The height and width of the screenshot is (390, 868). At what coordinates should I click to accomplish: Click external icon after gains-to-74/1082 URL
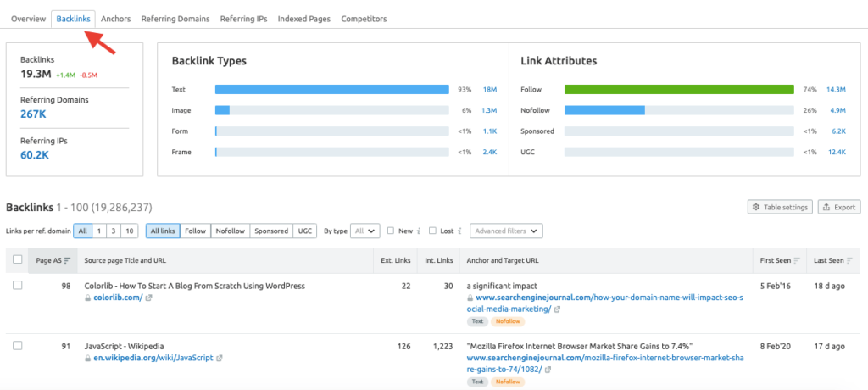[x=548, y=370]
